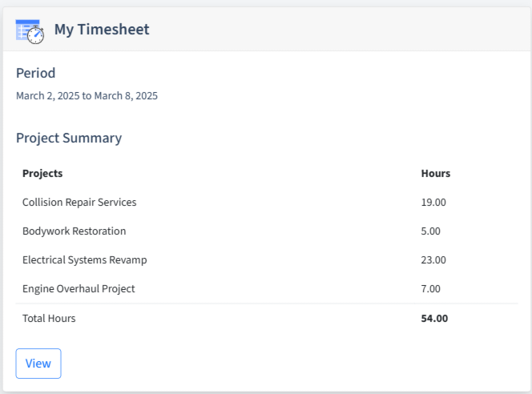Click the timesheet stopwatch icon
The height and width of the screenshot is (394, 532).
coord(30,31)
